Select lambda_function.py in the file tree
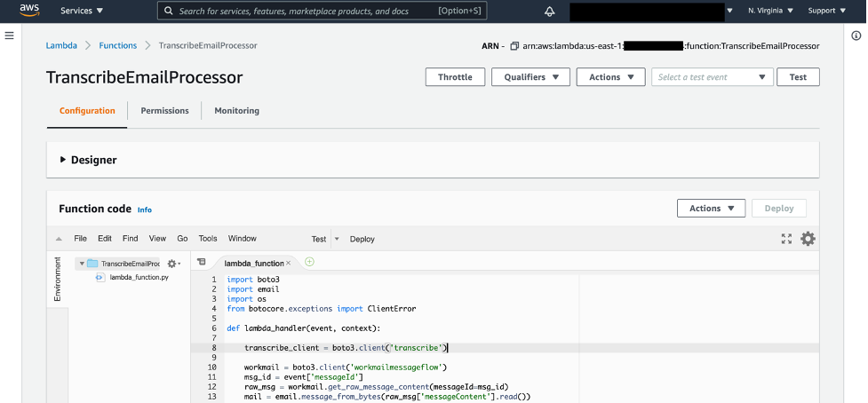Image resolution: width=868 pixels, height=403 pixels. point(139,277)
